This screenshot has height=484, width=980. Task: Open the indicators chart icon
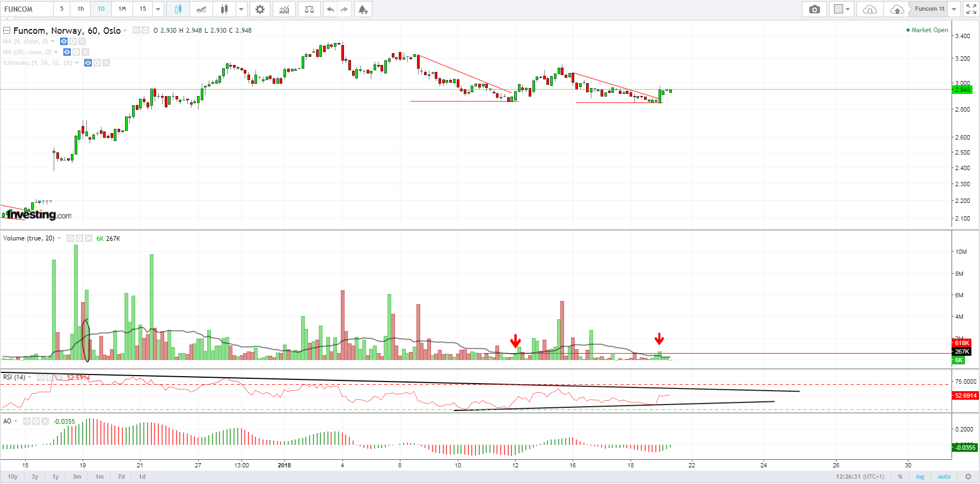284,9
